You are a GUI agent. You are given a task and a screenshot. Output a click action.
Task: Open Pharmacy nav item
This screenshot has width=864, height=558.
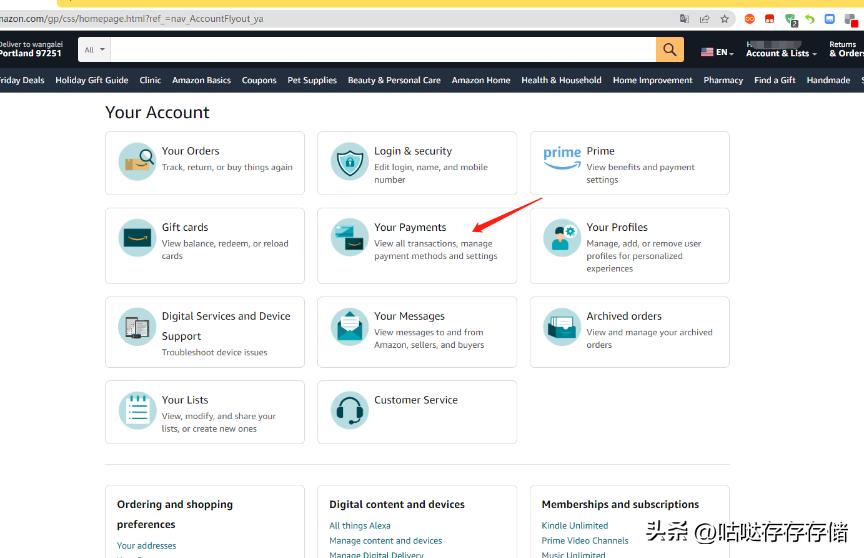[723, 80]
